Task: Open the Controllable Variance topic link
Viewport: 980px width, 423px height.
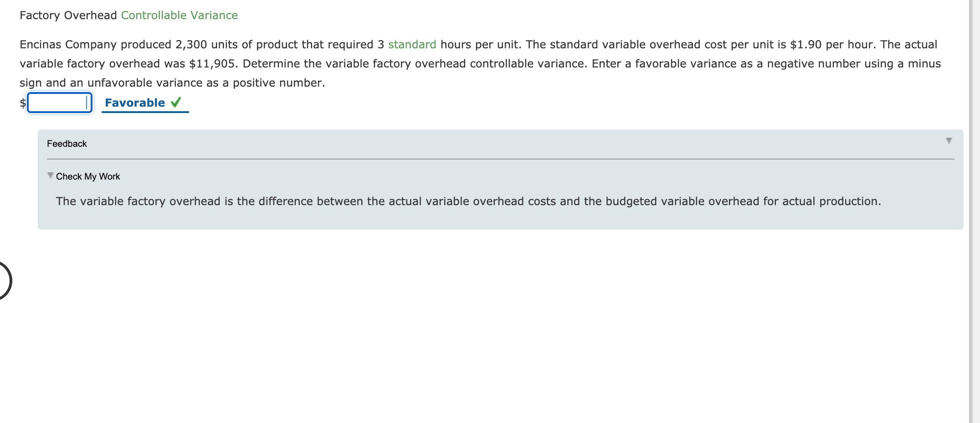Action: point(179,15)
